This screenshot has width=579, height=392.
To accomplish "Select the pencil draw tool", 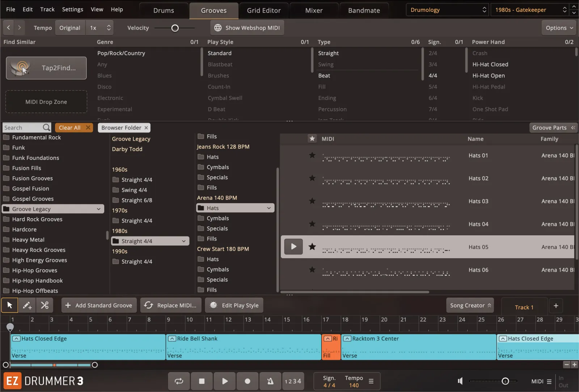I will (x=27, y=305).
